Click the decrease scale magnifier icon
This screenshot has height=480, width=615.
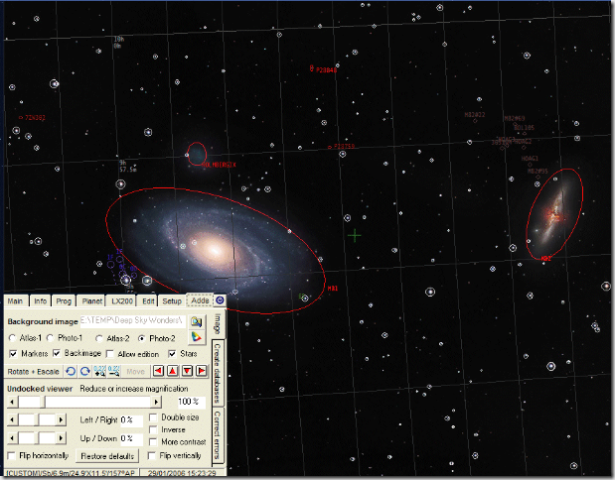click(113, 371)
